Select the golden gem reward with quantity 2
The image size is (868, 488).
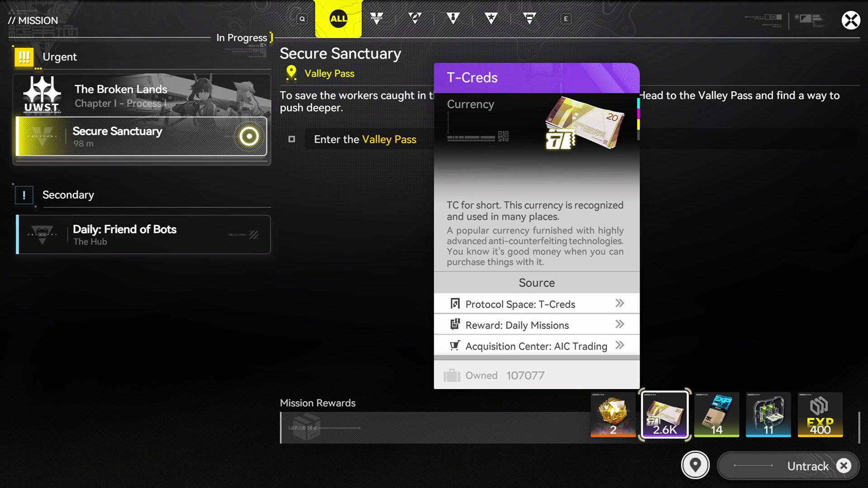tap(613, 415)
